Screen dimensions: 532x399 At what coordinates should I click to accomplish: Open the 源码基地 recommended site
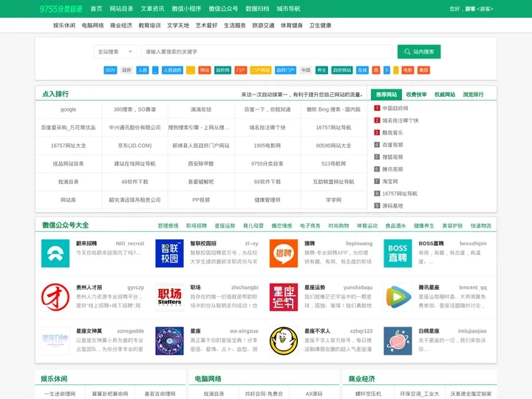coord(392,206)
